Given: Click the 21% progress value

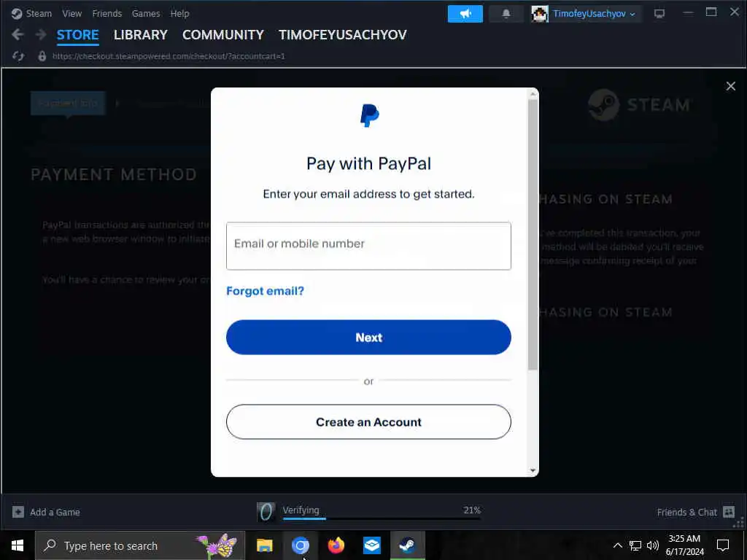Looking at the screenshot, I should pyautogui.click(x=472, y=510).
